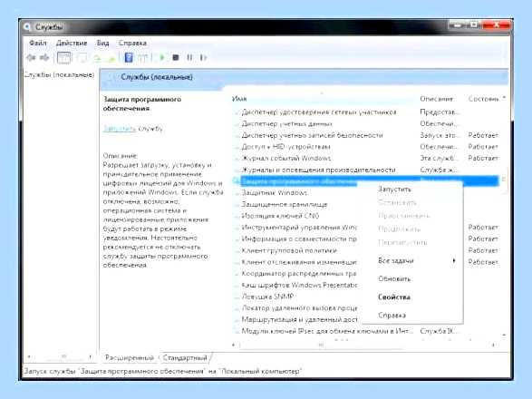
Task: Choose Обновить in the context menu
Action: pyautogui.click(x=394, y=278)
